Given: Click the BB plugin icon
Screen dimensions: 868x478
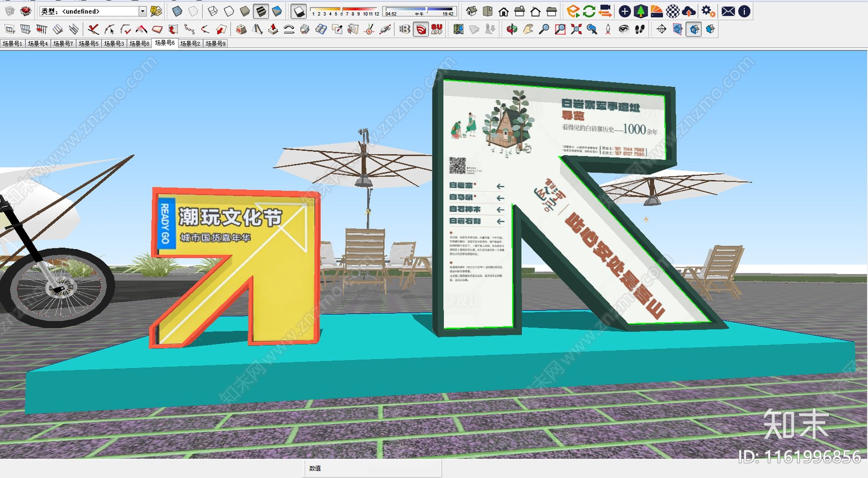Looking at the screenshot, I should (x=405, y=29).
